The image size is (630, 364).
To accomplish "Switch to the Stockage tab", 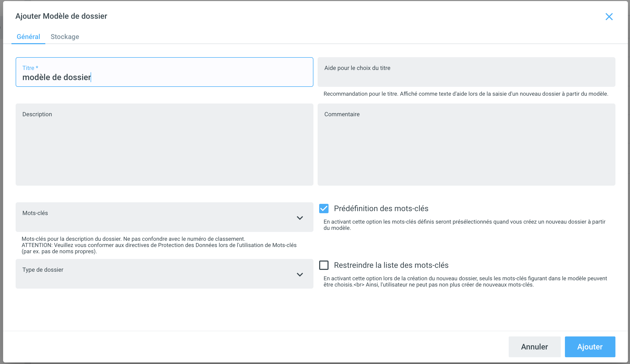I will click(x=65, y=37).
